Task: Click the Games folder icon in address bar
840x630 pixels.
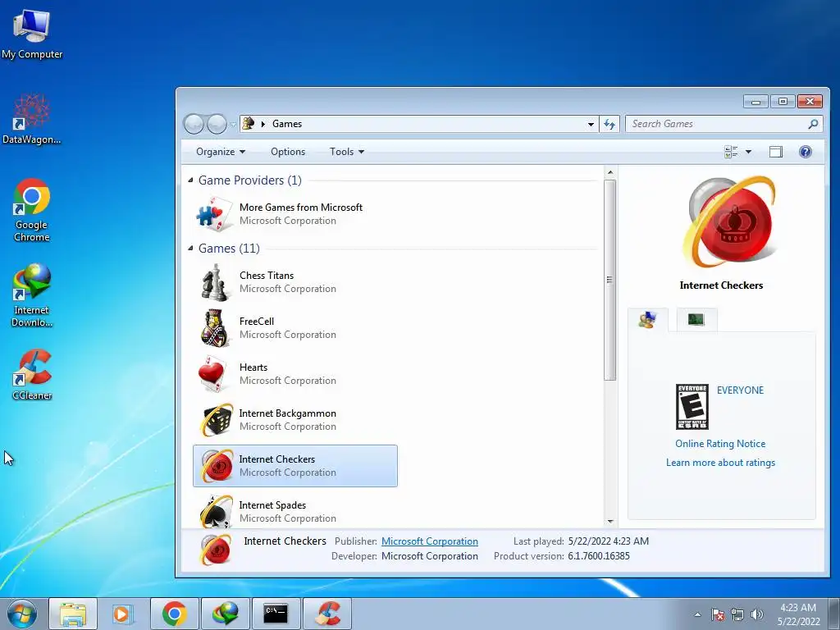Action: click(x=248, y=124)
